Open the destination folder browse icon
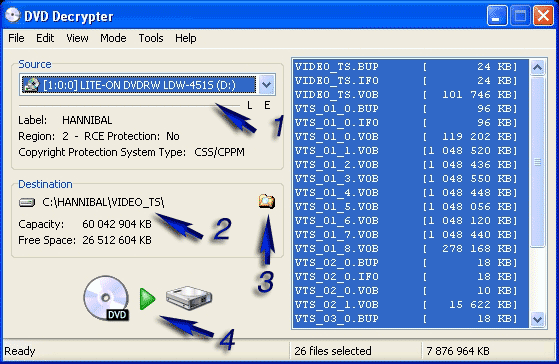559x364 pixels. point(267,202)
